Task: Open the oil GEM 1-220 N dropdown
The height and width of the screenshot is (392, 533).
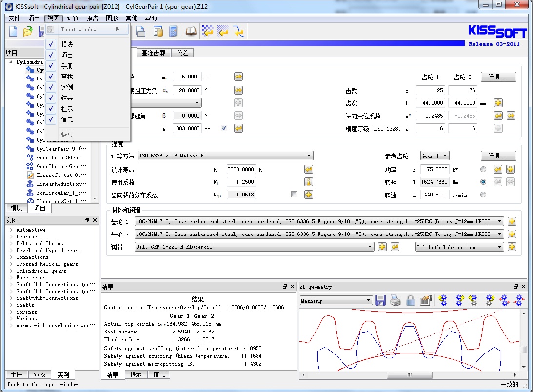Action: coord(254,247)
